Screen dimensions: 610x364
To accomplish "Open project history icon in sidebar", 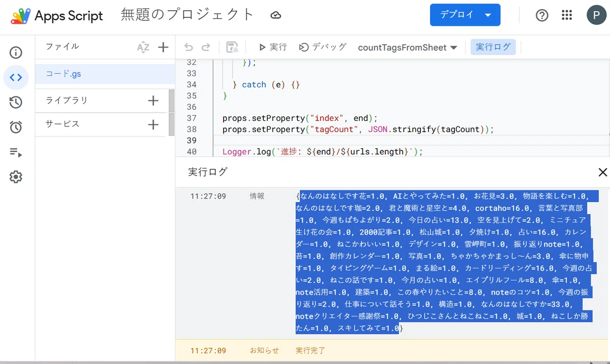I will (16, 102).
